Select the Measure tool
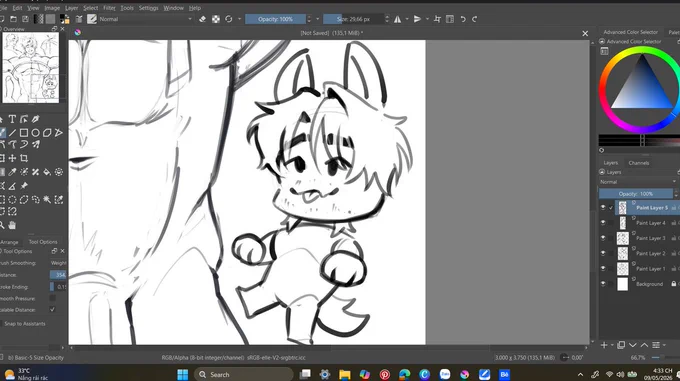This screenshot has width=680, height=381. pos(12,186)
